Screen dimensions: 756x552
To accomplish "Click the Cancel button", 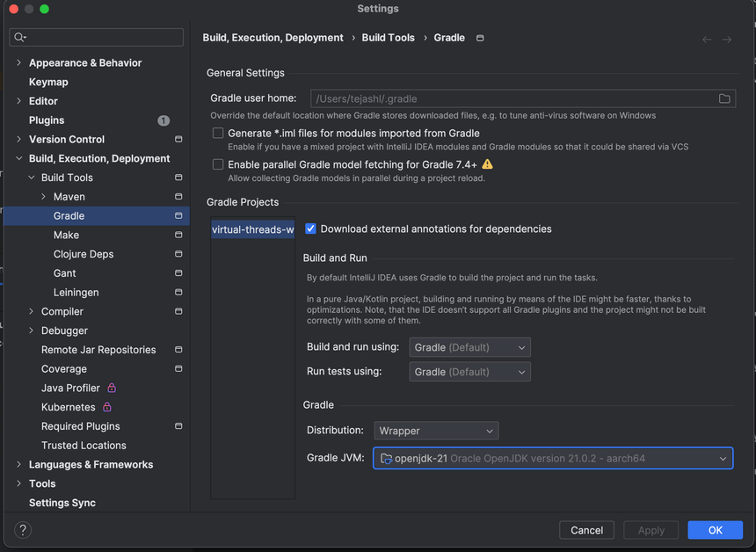I will click(x=586, y=530).
